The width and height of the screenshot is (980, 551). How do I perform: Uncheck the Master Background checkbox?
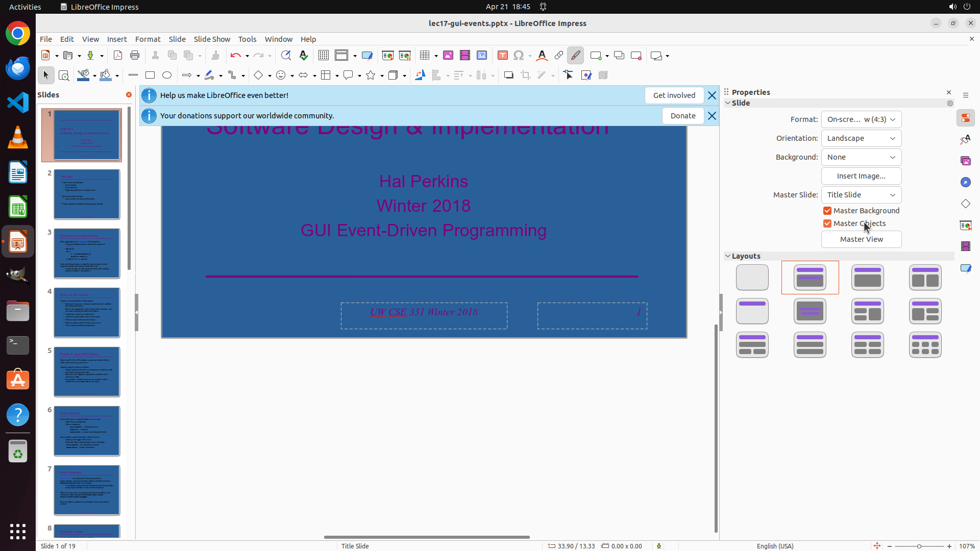pyautogui.click(x=827, y=211)
